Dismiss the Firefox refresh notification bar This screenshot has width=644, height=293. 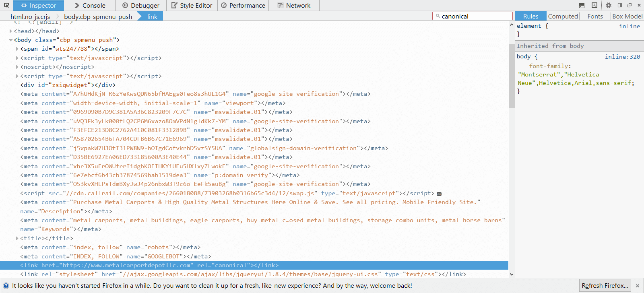click(638, 286)
